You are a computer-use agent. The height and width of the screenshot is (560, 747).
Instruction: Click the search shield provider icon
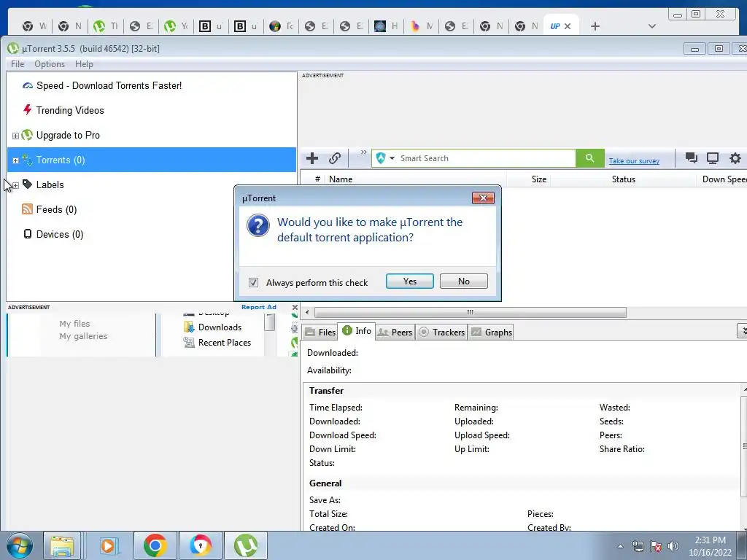click(x=381, y=158)
